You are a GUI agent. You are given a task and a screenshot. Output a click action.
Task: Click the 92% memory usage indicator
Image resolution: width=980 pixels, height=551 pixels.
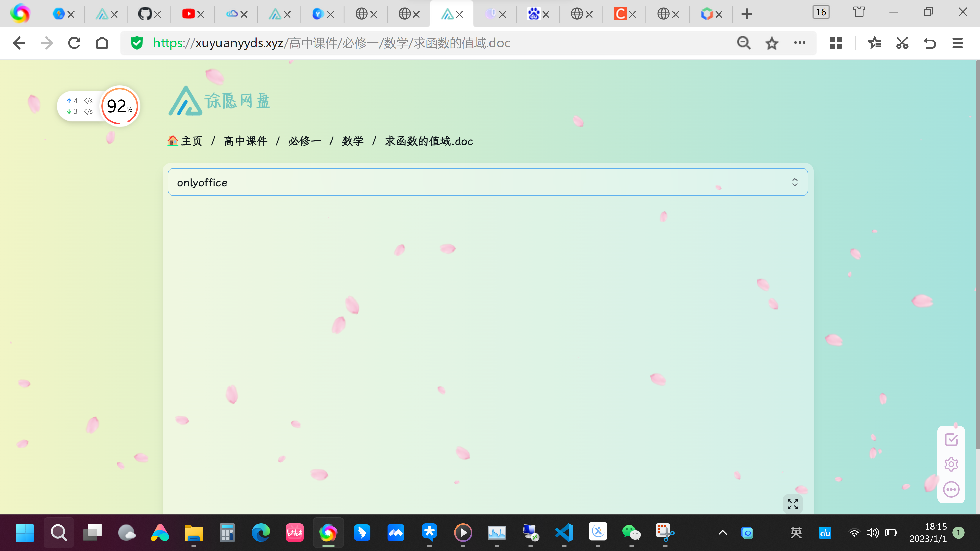click(x=120, y=106)
